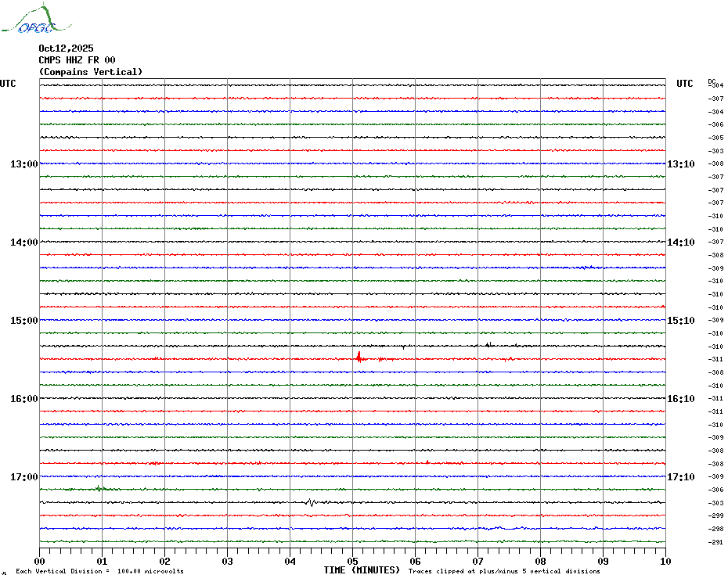Image resolution: width=728 pixels, height=582 pixels.
Task: Click the Traces clipped footer note
Action: [x=504, y=572]
